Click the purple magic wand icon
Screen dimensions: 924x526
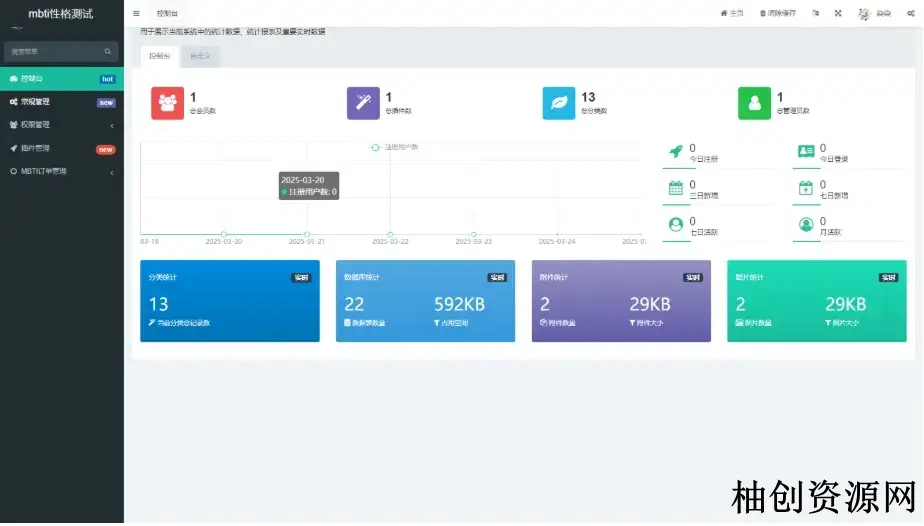[363, 103]
